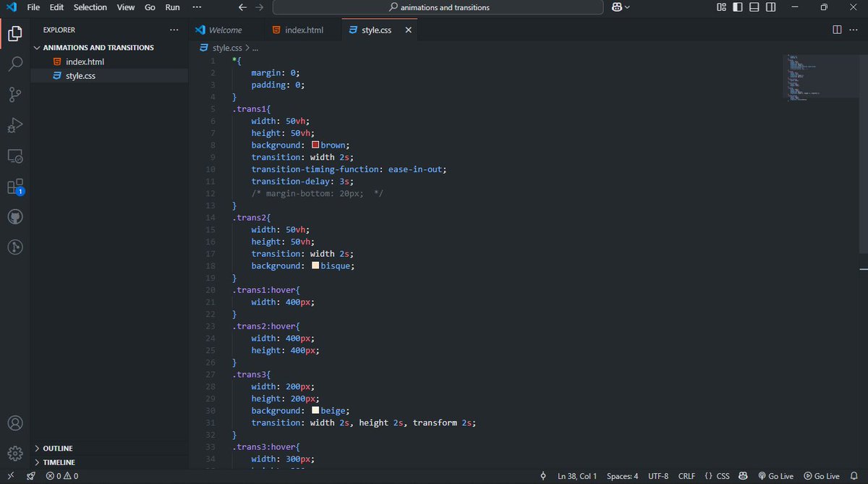
Task: Toggle the primary sidebar visibility
Action: [736, 7]
